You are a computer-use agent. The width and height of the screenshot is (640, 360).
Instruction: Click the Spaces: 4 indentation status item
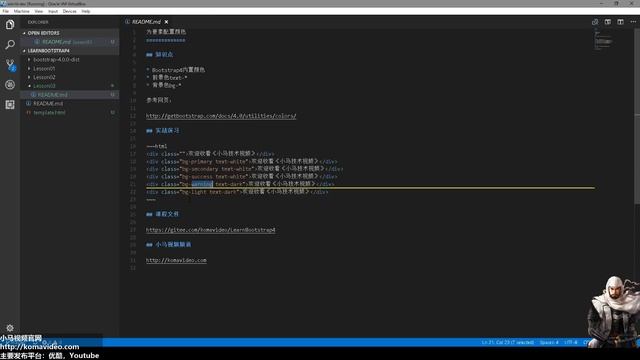click(x=549, y=342)
